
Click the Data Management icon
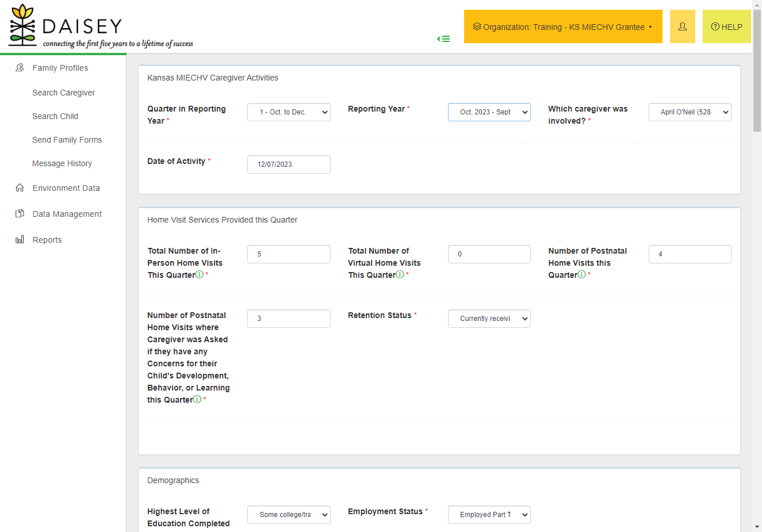pos(20,214)
